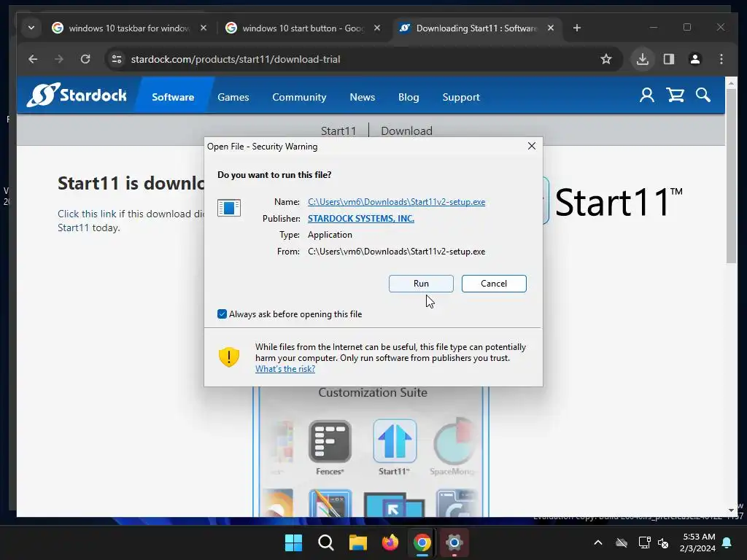Click the yellow warning shield icon

point(228,357)
